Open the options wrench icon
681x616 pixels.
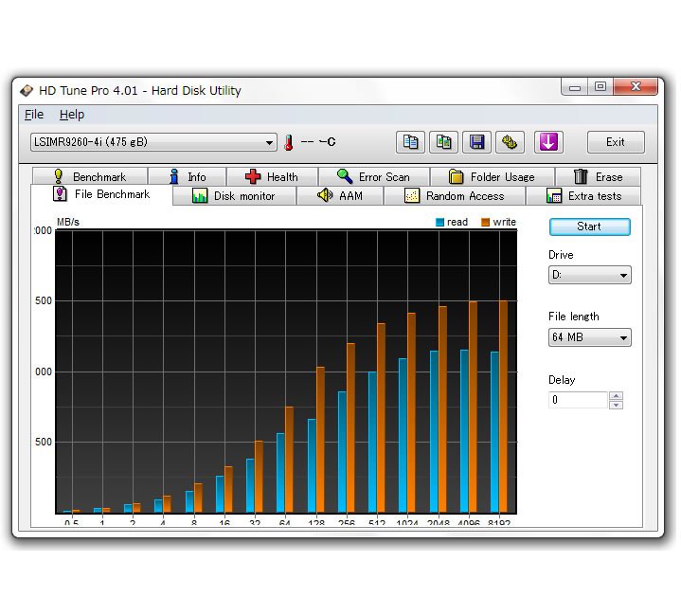pyautogui.click(x=510, y=142)
